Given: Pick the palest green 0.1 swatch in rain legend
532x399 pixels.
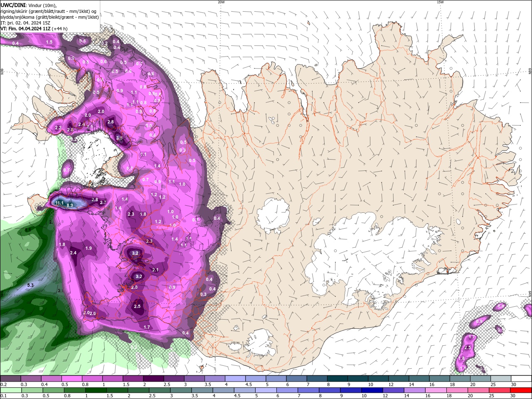Looking at the screenshot, I should click(10, 390).
